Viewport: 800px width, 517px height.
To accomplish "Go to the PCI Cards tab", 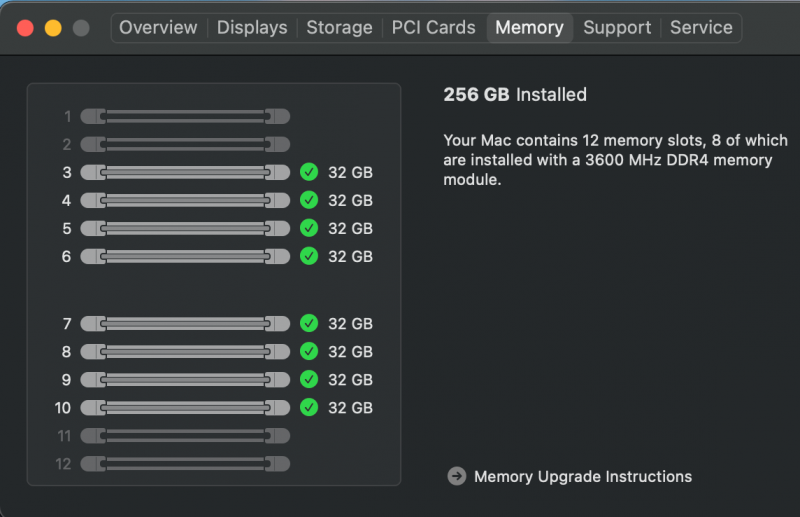I will [433, 28].
